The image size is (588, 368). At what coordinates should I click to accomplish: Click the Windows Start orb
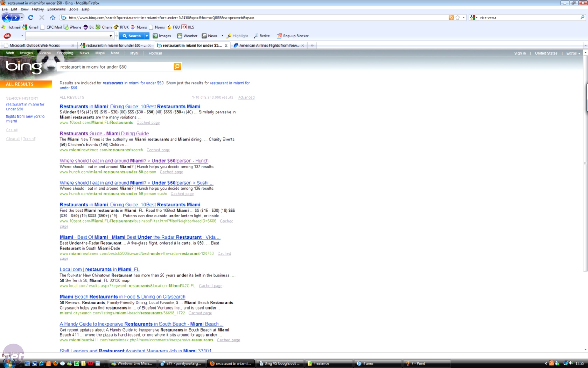tap(8, 363)
